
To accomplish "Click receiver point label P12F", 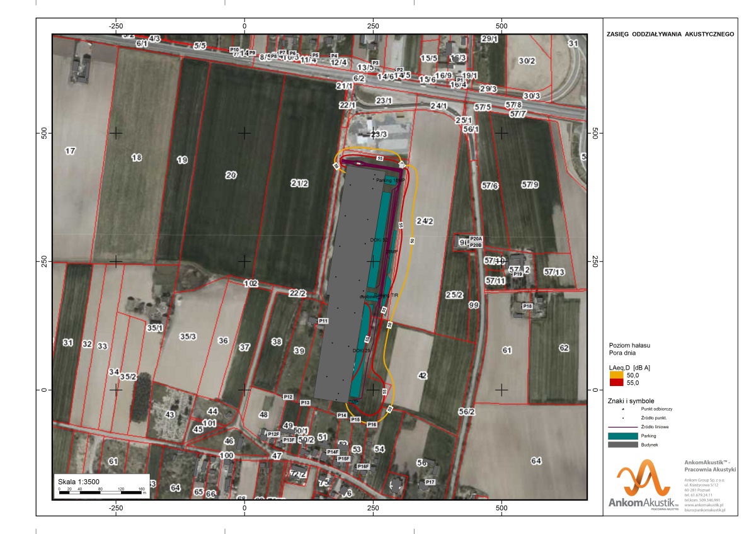I will click(x=273, y=435).
